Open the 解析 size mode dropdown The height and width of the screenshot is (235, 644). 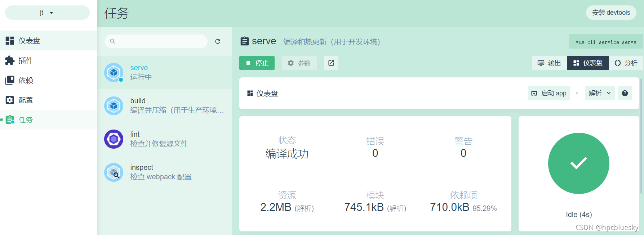click(600, 93)
